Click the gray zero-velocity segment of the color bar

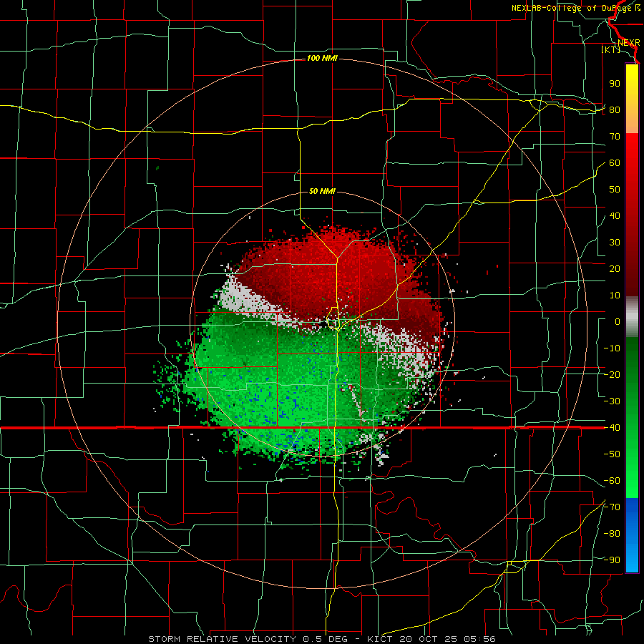point(632,317)
